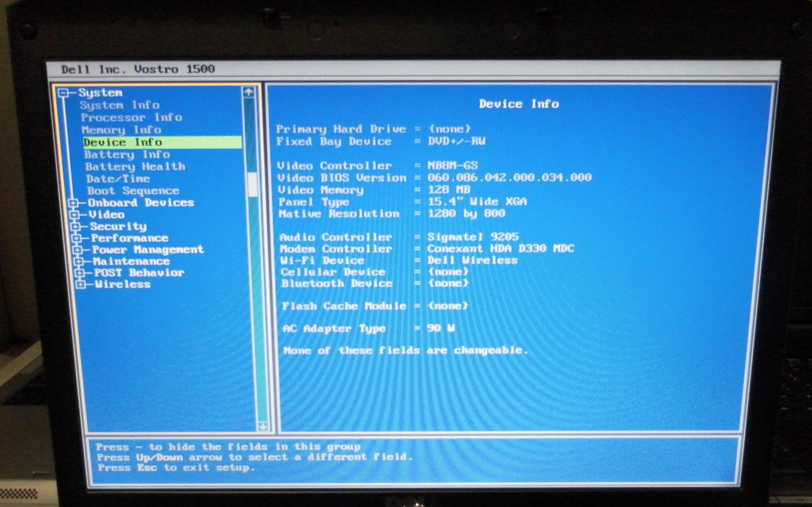Click the Wireless label in tree
The height and width of the screenshot is (507, 812).
pos(122,284)
